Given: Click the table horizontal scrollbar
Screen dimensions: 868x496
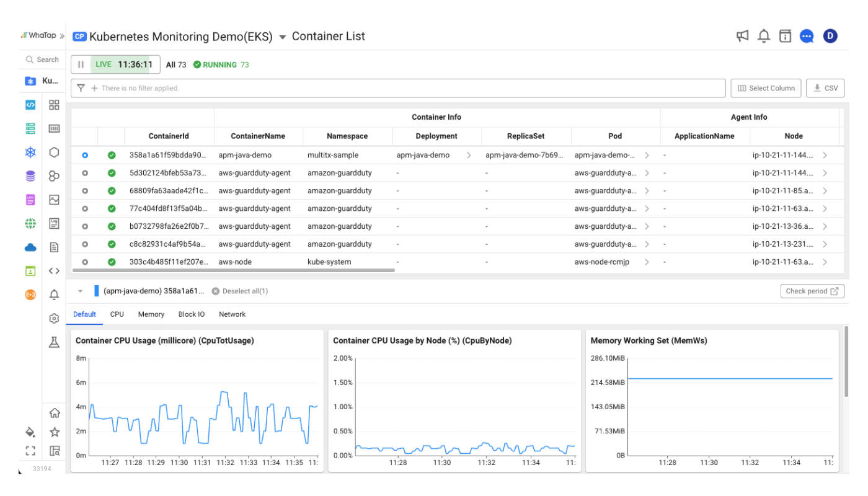Looking at the screenshot, I should [x=234, y=270].
